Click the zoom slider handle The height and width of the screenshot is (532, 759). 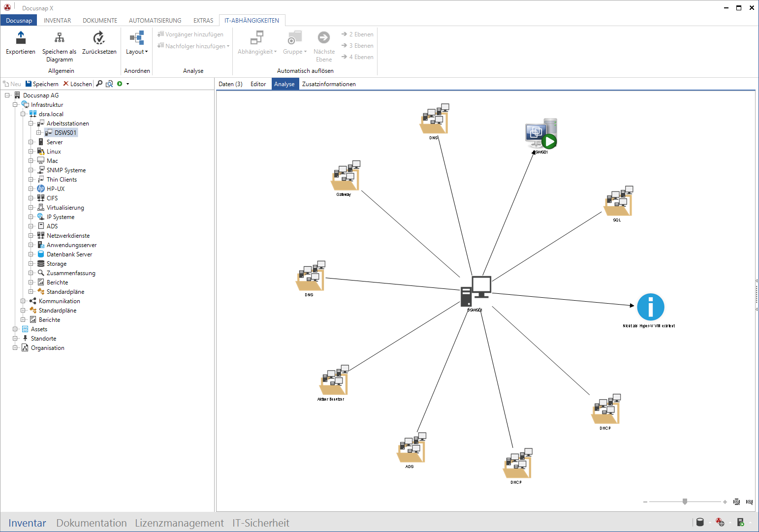685,501
